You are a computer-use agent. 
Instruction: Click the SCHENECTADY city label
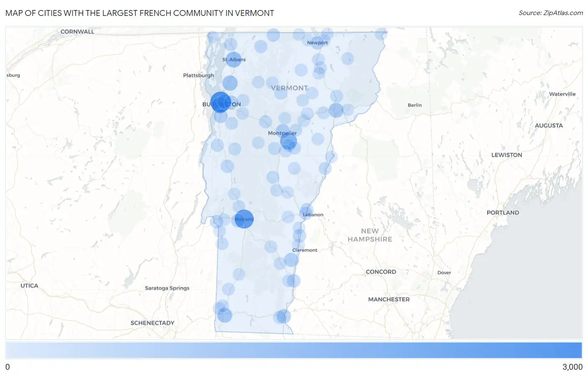(152, 323)
